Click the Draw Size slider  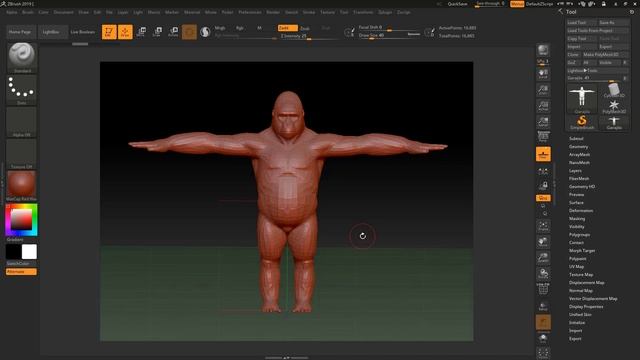389,36
